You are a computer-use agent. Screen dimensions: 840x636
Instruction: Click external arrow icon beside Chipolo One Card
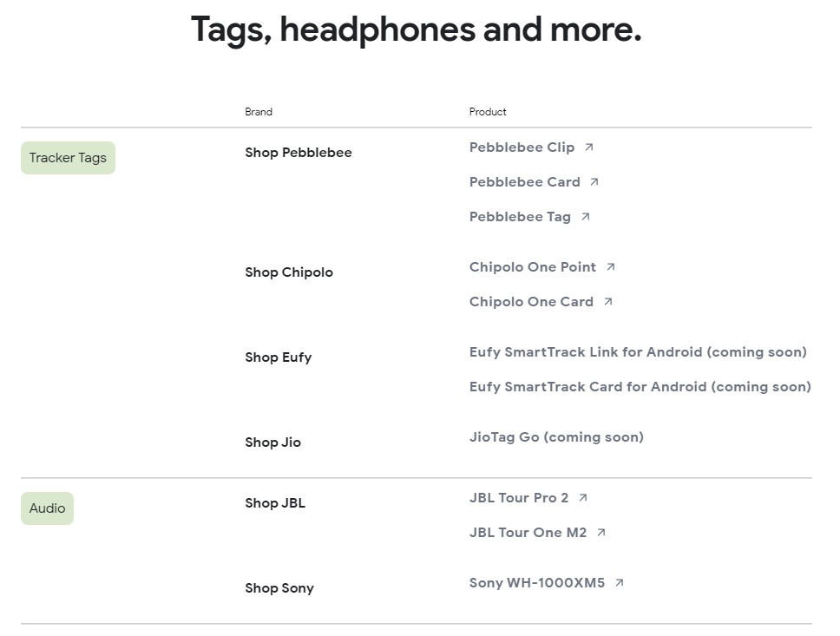point(608,302)
